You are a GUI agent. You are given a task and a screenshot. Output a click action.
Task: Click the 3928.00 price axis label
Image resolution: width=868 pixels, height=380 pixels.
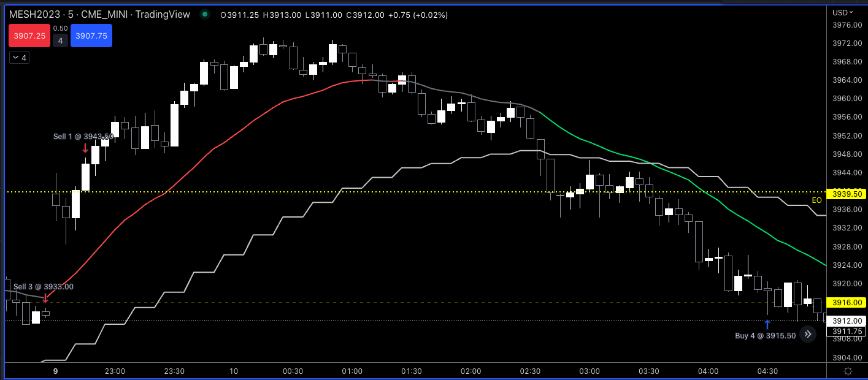[x=847, y=247]
